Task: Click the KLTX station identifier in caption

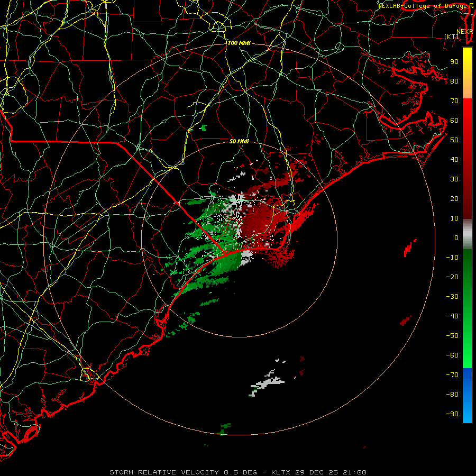Action: (281, 472)
